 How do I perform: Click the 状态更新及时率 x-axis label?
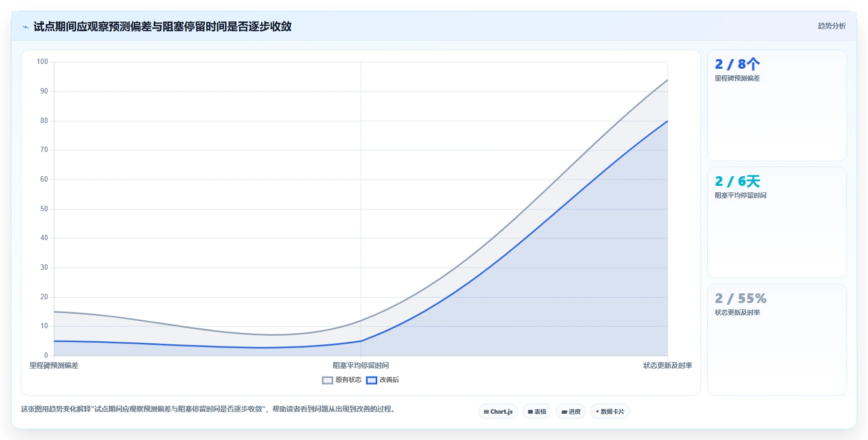(668, 365)
